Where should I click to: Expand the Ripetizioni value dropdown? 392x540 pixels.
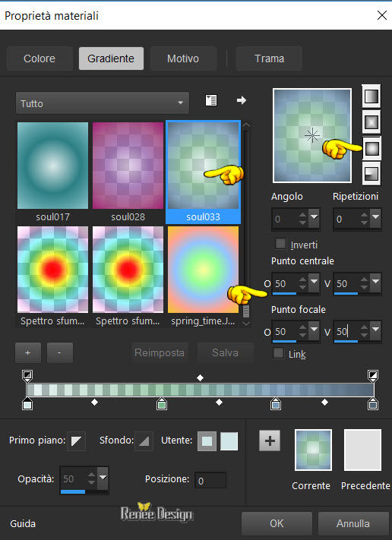pos(375,217)
